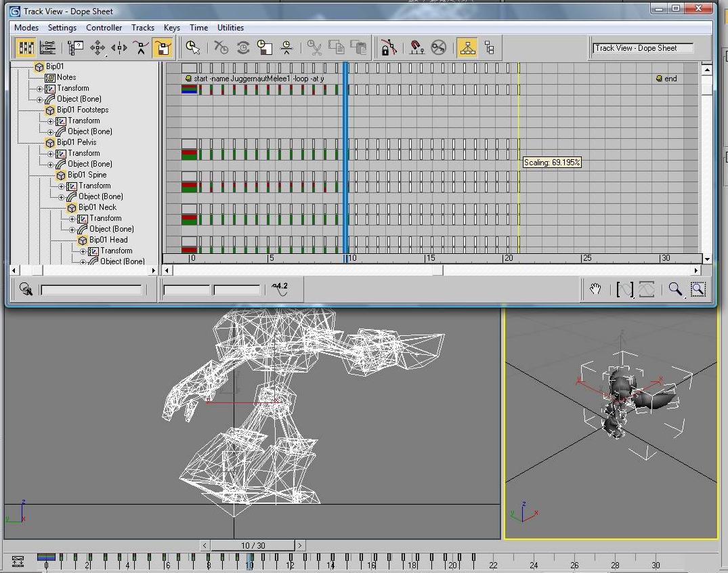Open the mini curve editor icon
The image size is (728, 573).
pyautogui.click(x=18, y=561)
